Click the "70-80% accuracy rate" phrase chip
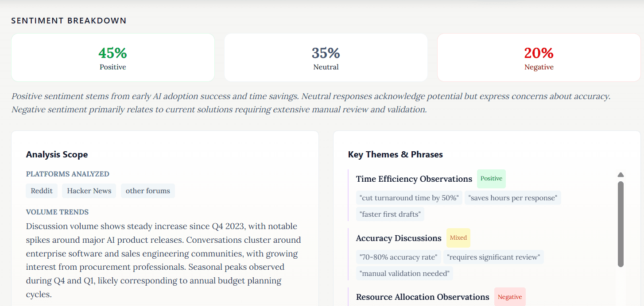Viewport: 644px width, 306px height. pos(399,257)
